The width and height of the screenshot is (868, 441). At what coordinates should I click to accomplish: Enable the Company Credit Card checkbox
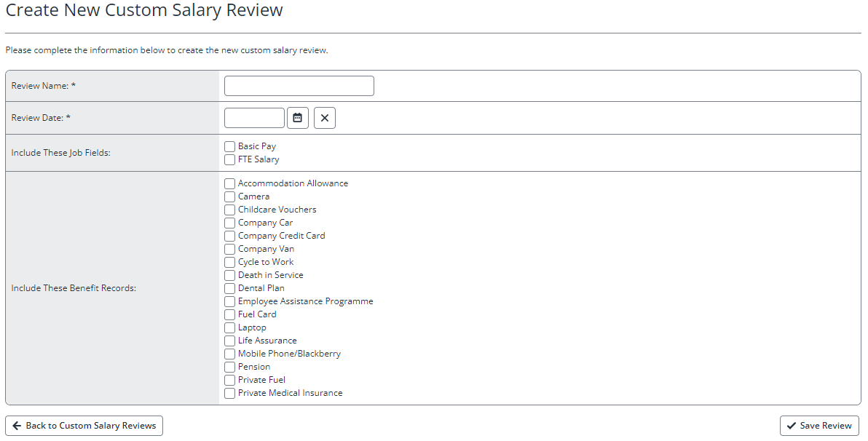point(229,237)
